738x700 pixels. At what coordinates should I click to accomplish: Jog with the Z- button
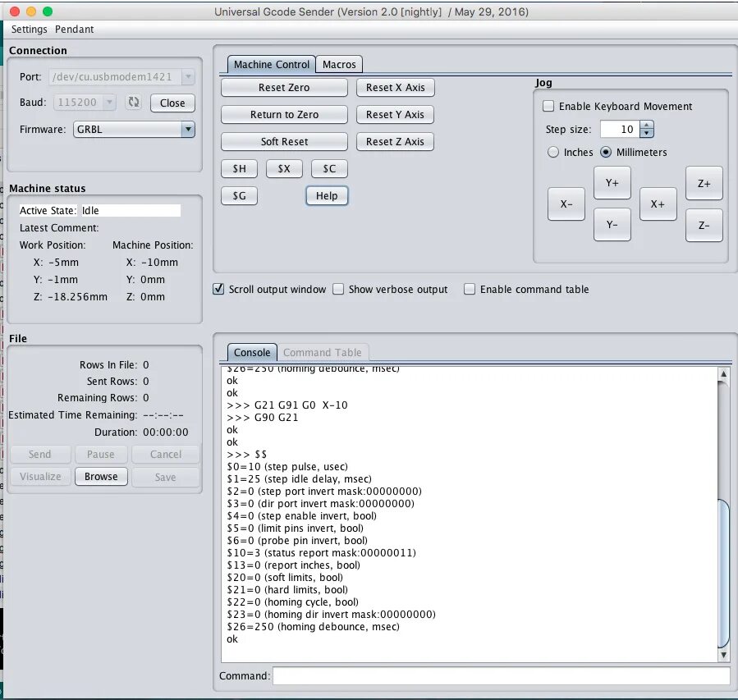point(704,226)
